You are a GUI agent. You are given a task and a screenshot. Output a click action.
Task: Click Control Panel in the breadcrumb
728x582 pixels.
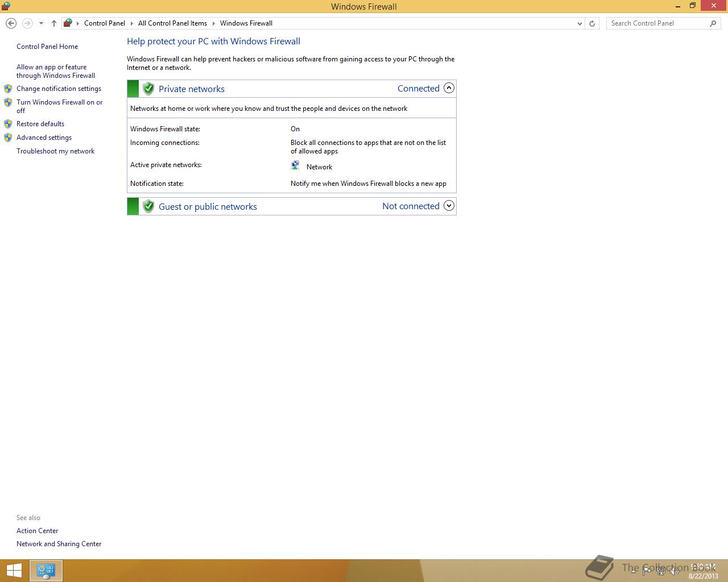(x=105, y=23)
